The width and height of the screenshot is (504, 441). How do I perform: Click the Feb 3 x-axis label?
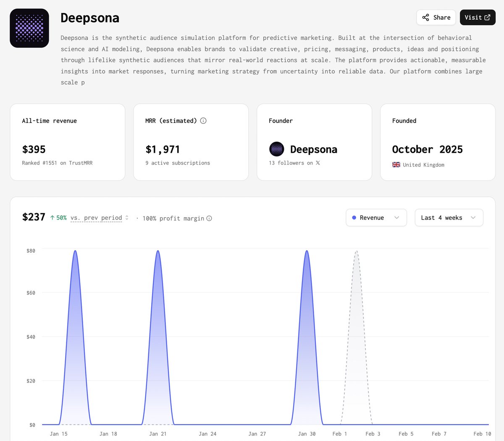tap(373, 433)
